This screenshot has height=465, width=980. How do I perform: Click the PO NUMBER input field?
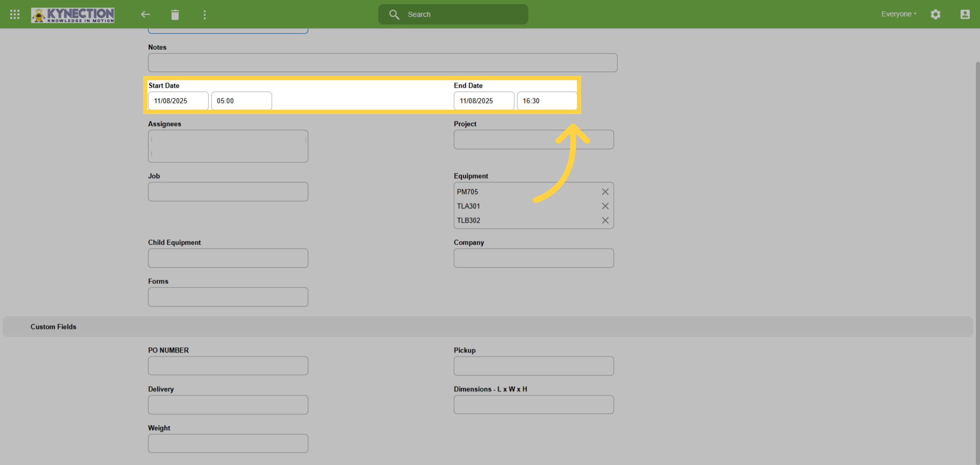[x=228, y=366]
